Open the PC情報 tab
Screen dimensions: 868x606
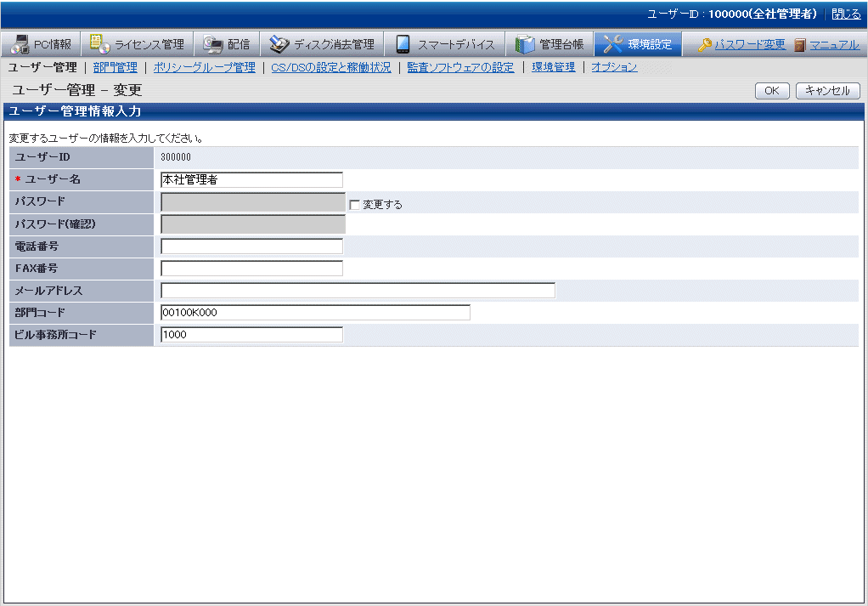pos(41,43)
